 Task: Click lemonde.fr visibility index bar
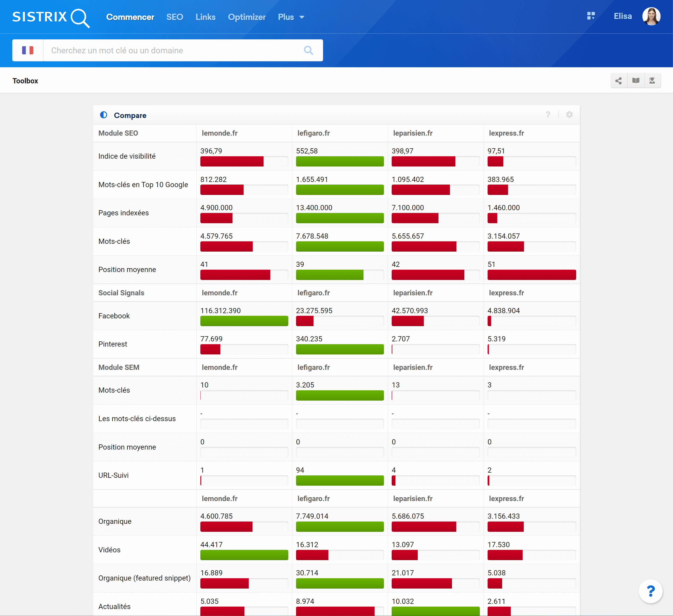[x=244, y=161]
